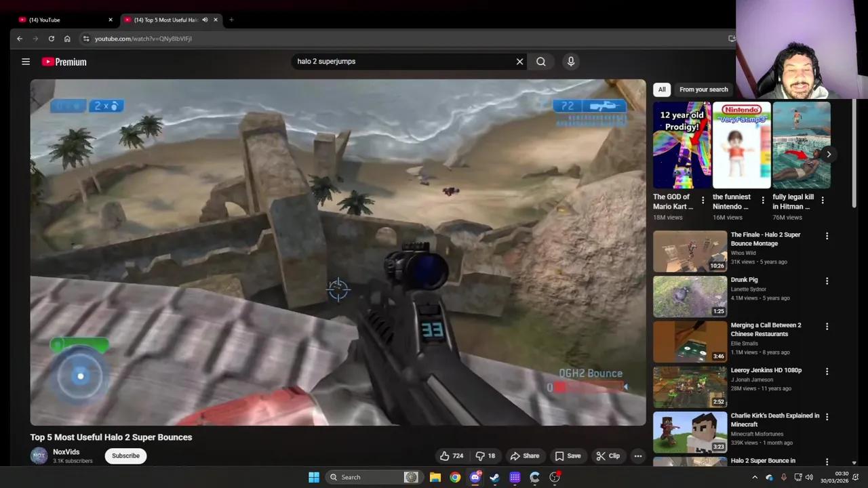Screen dimensions: 868x488
Task: Click the magnifier search button
Action: click(x=541, y=62)
